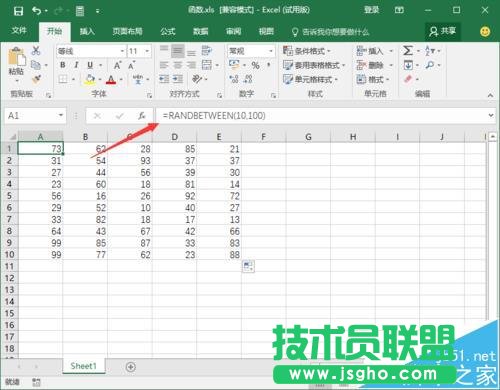The height and width of the screenshot is (390, 500).
Task: Switch to the Page Layout tab
Action: tap(127, 32)
